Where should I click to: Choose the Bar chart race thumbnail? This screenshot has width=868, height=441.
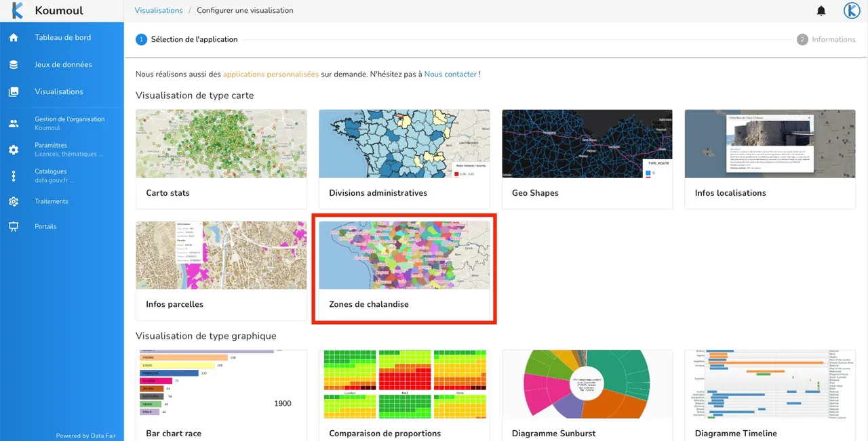pyautogui.click(x=221, y=384)
